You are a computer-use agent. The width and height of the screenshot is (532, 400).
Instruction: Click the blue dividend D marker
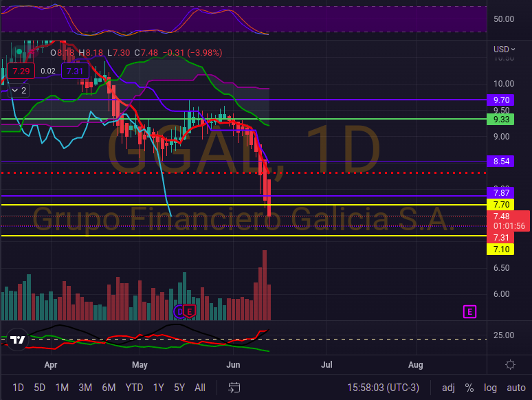click(x=179, y=311)
